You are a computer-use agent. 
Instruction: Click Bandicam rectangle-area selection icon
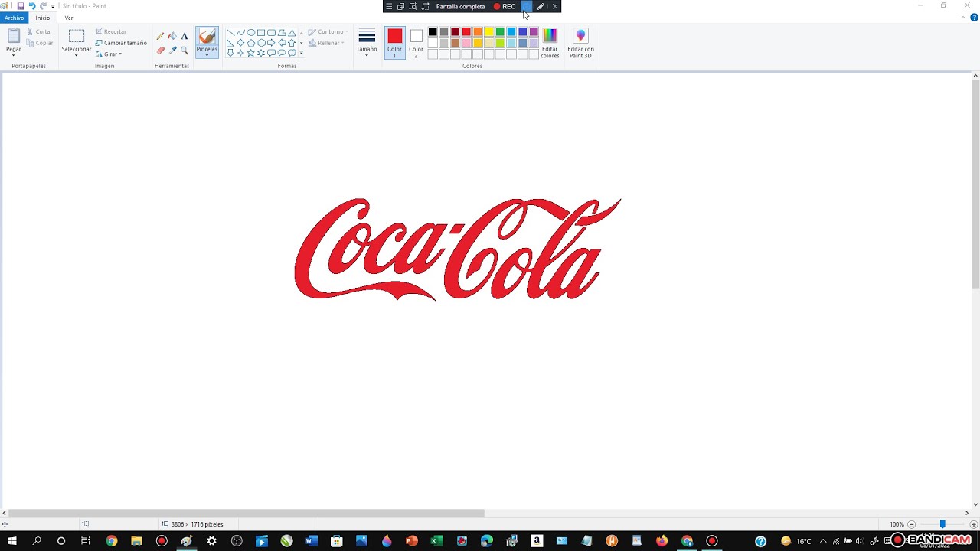[x=425, y=6]
